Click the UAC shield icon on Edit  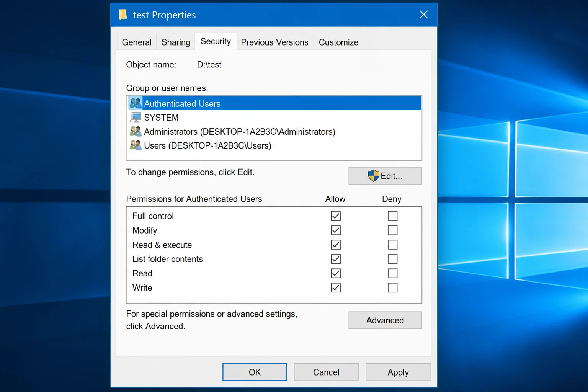tap(373, 176)
